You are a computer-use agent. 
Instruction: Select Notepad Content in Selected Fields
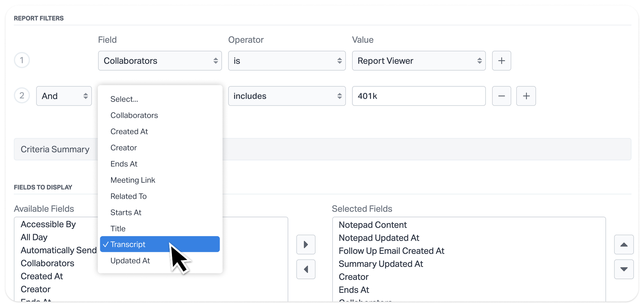(373, 225)
